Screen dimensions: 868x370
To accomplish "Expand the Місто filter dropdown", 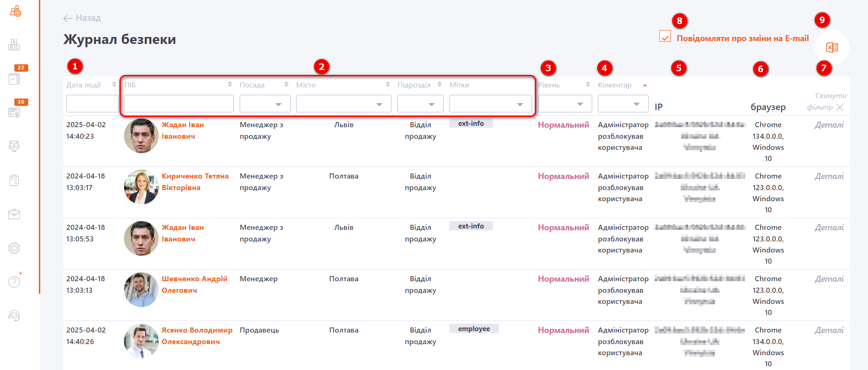I will pyautogui.click(x=343, y=104).
